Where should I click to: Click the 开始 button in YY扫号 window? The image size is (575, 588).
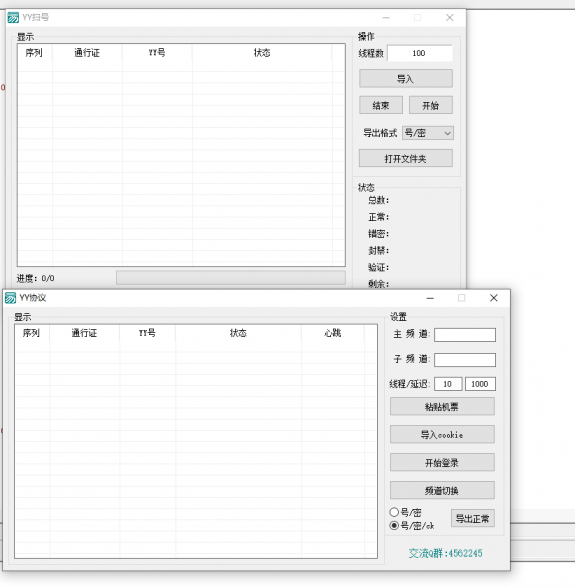tap(431, 105)
